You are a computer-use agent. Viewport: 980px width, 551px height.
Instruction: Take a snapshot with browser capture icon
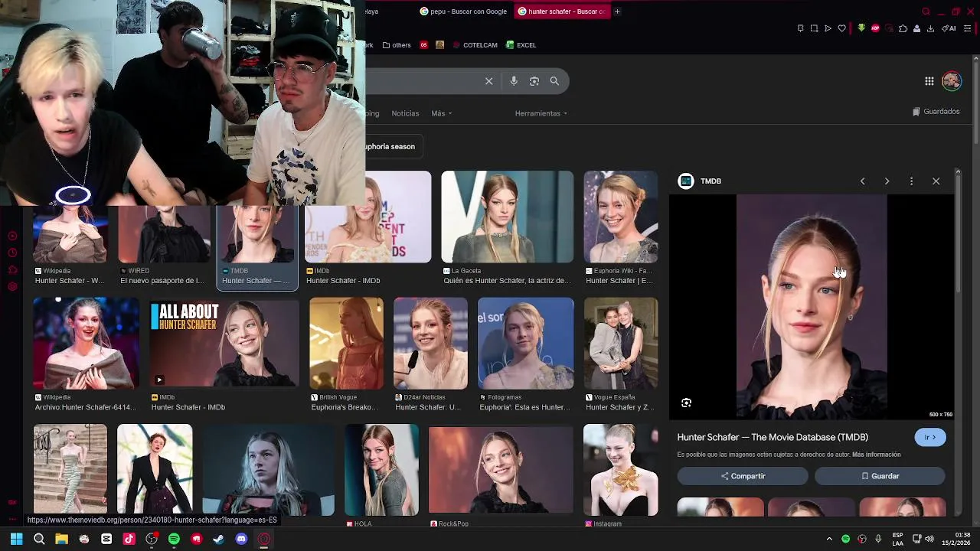(814, 28)
